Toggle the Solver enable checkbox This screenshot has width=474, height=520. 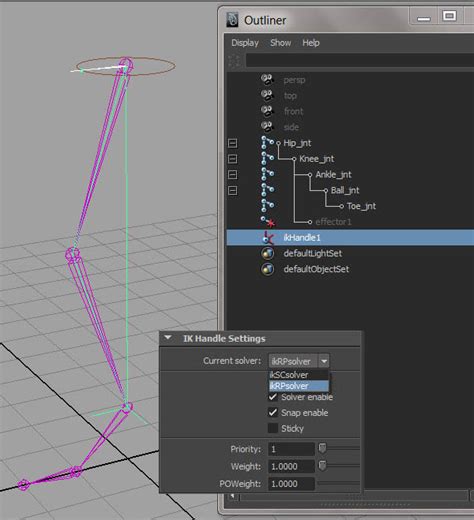[273, 397]
